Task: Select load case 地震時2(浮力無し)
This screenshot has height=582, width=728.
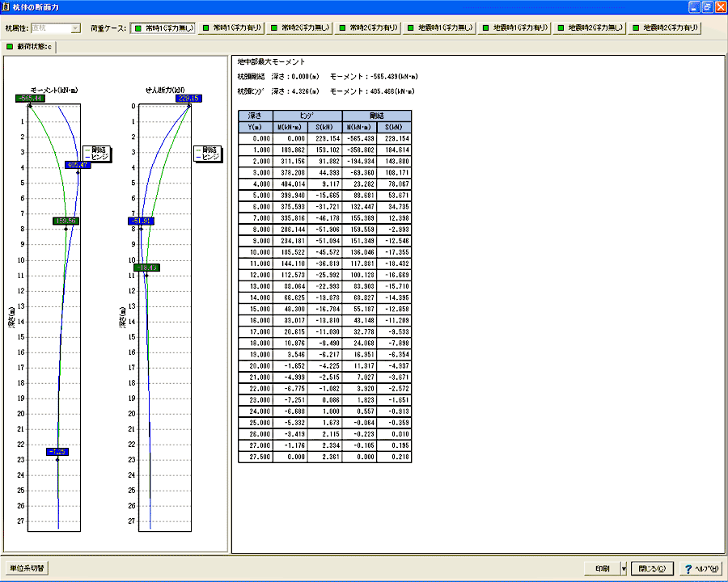Action: [590, 27]
